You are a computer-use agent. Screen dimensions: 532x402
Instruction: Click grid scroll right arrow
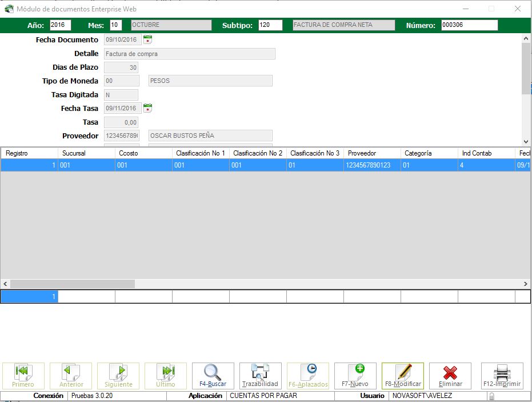click(x=526, y=284)
